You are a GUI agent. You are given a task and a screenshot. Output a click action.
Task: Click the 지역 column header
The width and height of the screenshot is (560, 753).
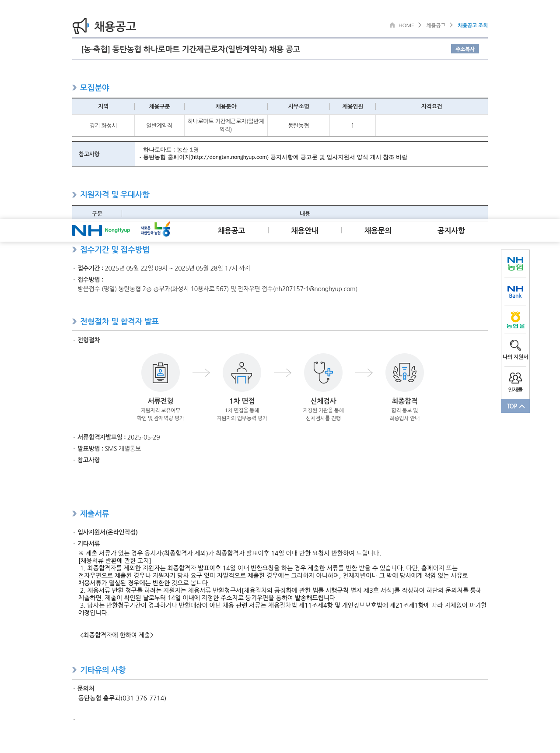(x=103, y=106)
